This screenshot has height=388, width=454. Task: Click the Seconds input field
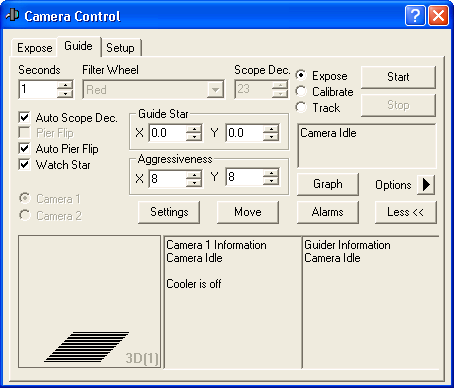[38, 89]
